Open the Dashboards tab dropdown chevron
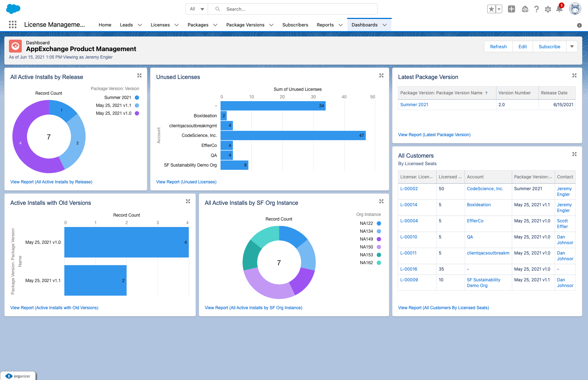The height and width of the screenshot is (380, 588). pos(385,25)
